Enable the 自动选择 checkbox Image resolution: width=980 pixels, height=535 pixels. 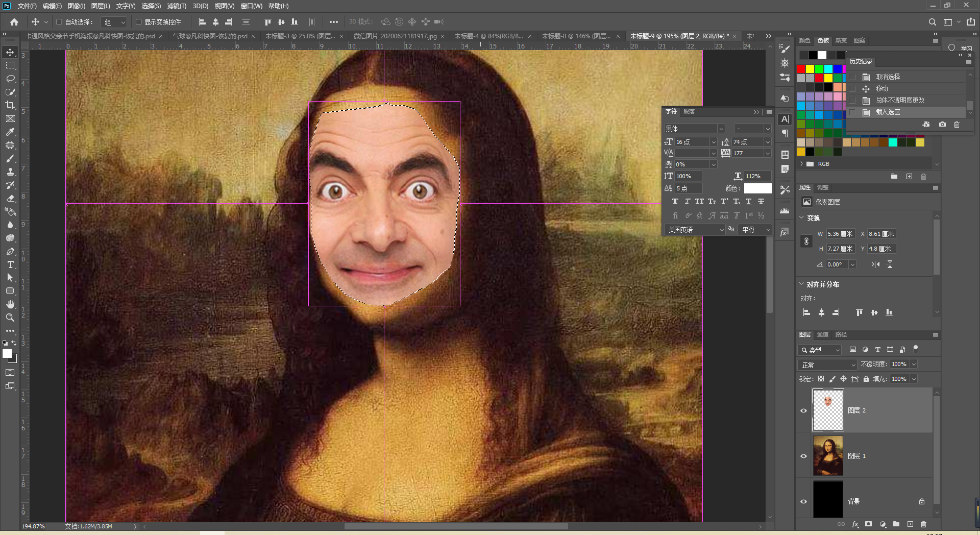coord(59,22)
